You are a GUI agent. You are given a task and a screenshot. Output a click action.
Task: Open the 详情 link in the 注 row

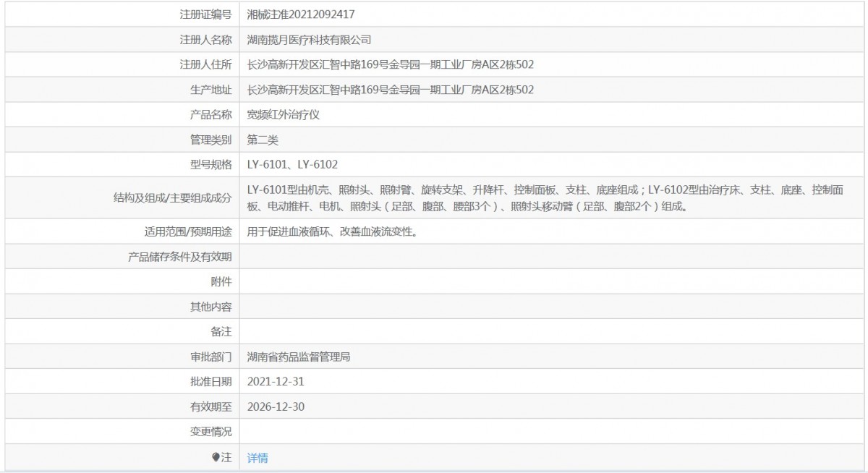pos(258,457)
